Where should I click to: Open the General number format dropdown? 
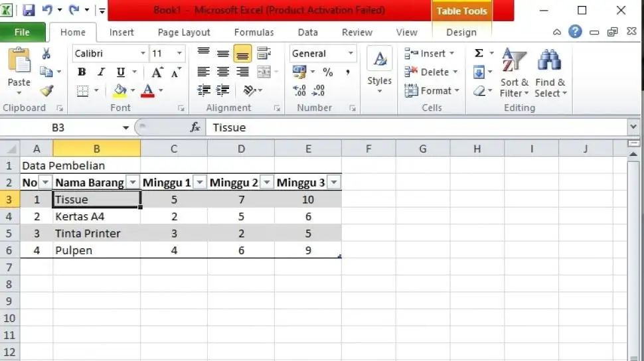[x=351, y=53]
